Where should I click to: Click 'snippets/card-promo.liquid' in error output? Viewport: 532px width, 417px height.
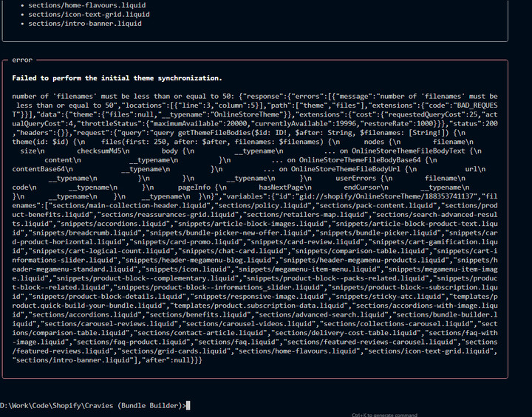[x=188, y=242]
